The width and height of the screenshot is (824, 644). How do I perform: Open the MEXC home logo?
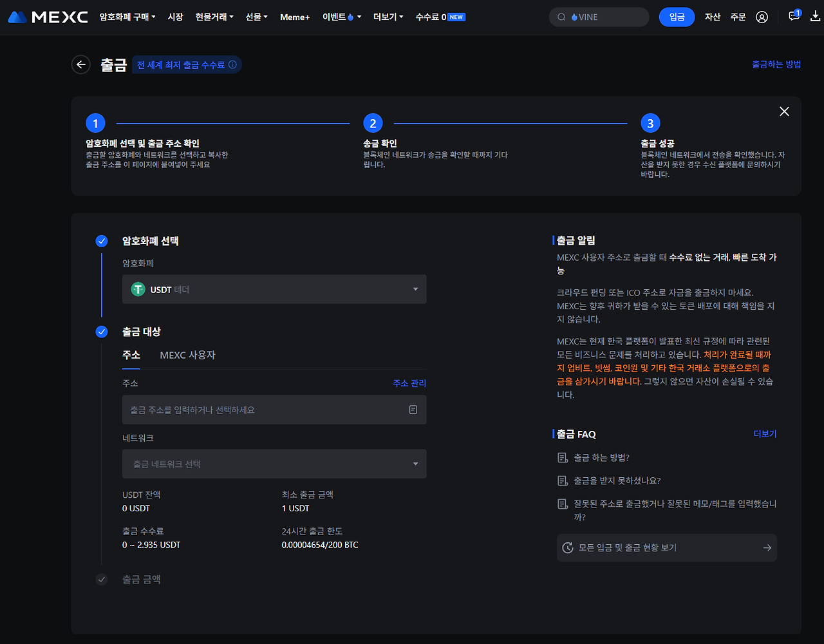coord(48,17)
